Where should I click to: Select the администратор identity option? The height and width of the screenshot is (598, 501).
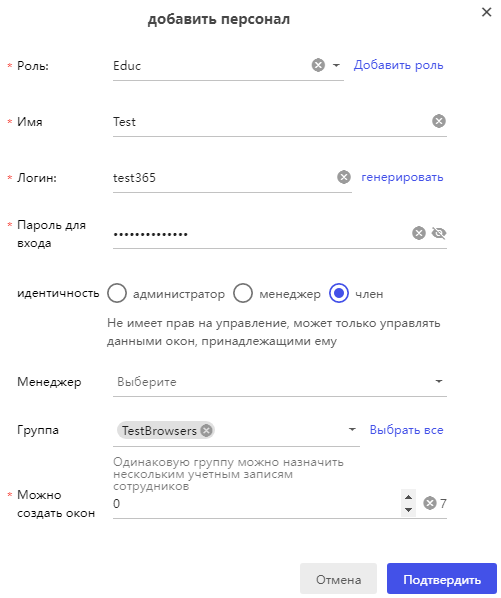(117, 293)
